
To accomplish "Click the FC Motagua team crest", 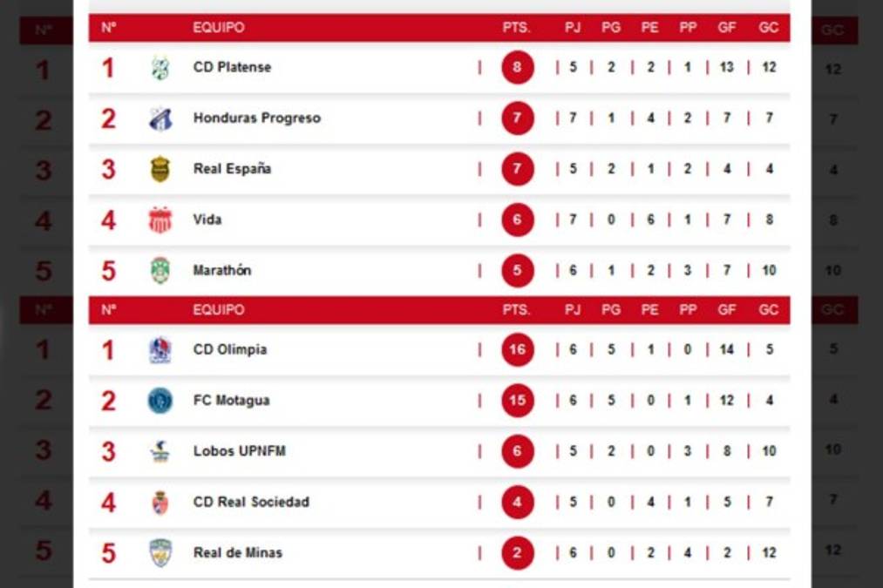I will click(x=160, y=401).
